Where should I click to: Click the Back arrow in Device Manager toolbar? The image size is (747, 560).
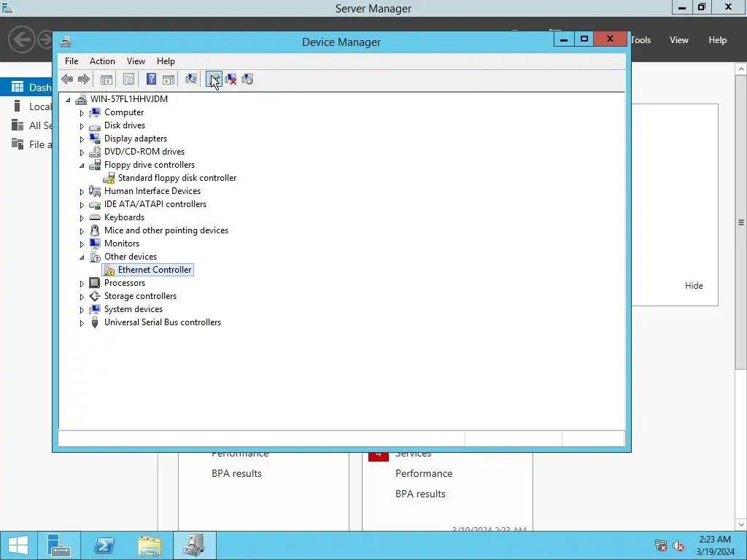67,79
